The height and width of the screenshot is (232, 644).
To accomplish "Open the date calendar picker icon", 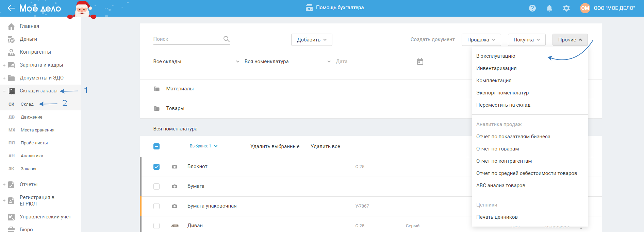I will tap(420, 61).
